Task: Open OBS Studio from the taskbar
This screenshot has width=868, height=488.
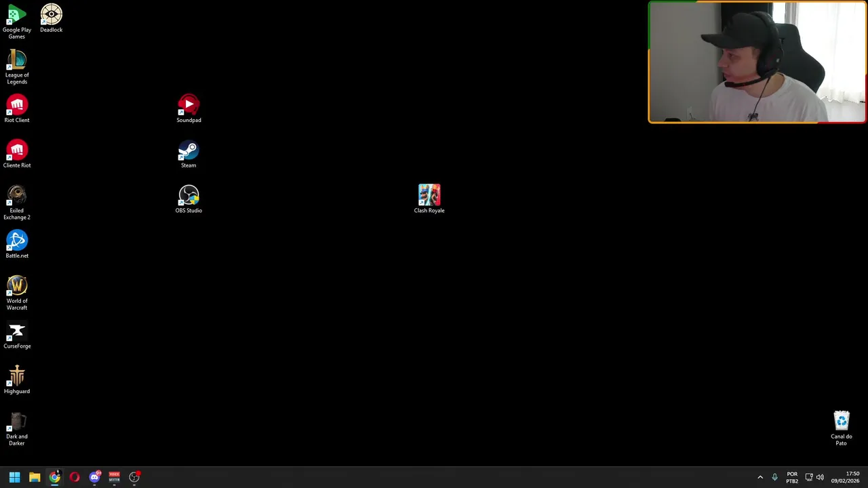Action: coord(134,477)
